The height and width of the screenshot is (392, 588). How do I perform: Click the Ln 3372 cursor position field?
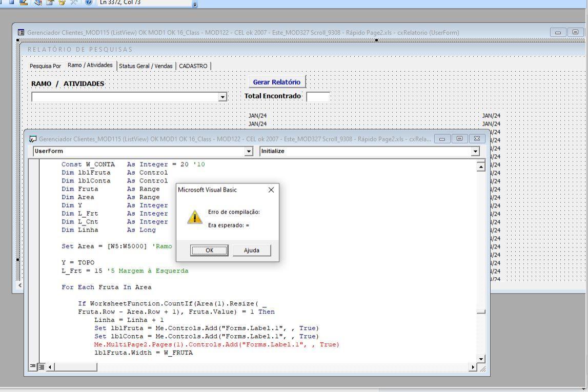pyautogui.click(x=145, y=3)
